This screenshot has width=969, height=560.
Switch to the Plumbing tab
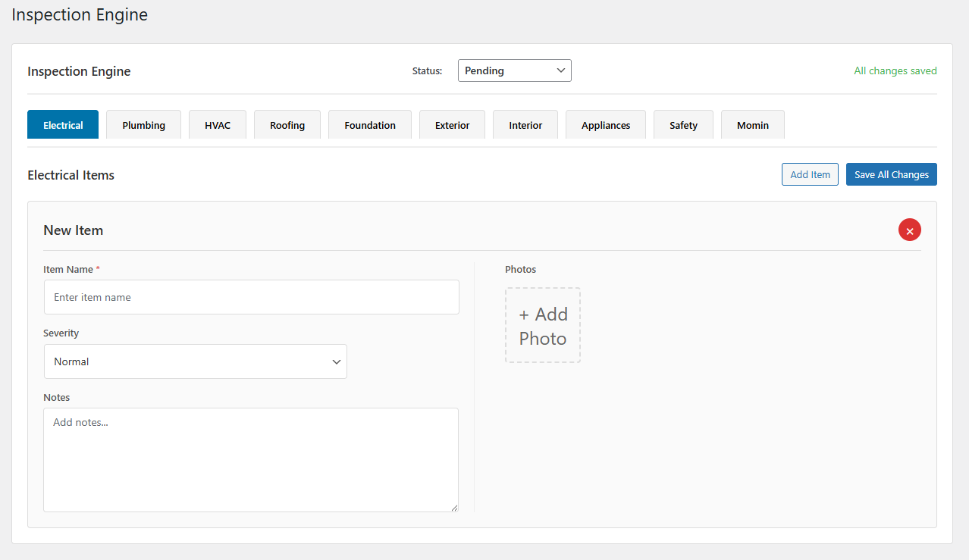tap(143, 125)
